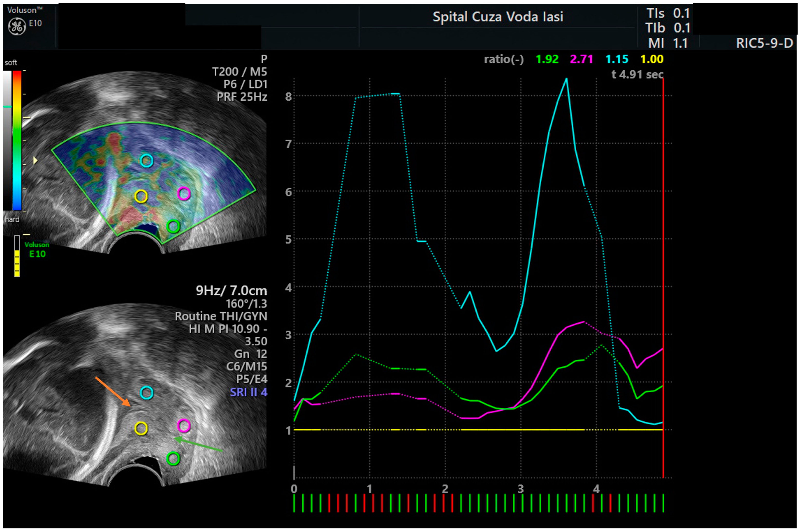Select yellow ROI circle on elastogram
The width and height of the screenshot is (800, 532).
141,196
